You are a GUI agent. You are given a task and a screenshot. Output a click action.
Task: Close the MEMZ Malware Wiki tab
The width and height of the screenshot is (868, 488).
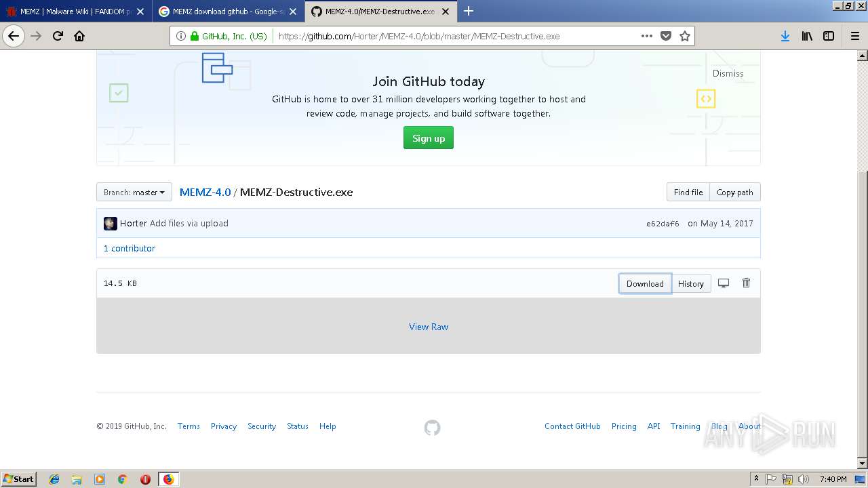[x=140, y=12]
